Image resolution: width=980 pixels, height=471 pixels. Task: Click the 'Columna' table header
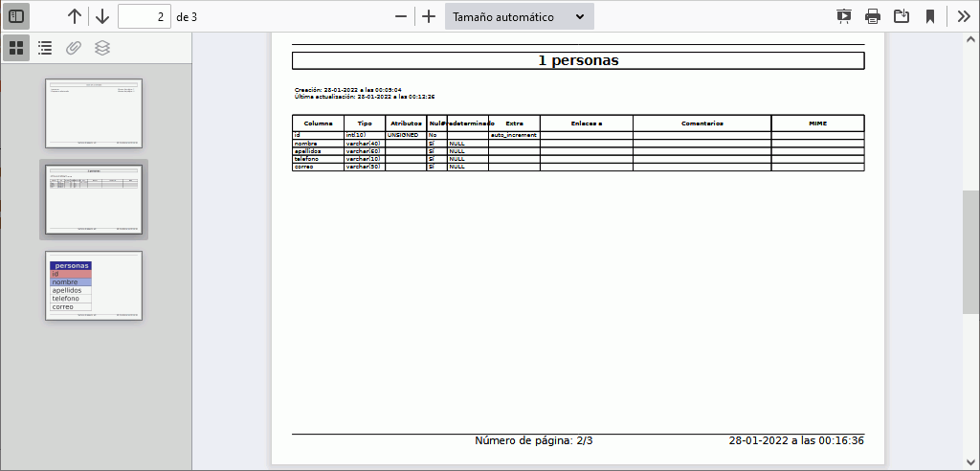click(318, 123)
